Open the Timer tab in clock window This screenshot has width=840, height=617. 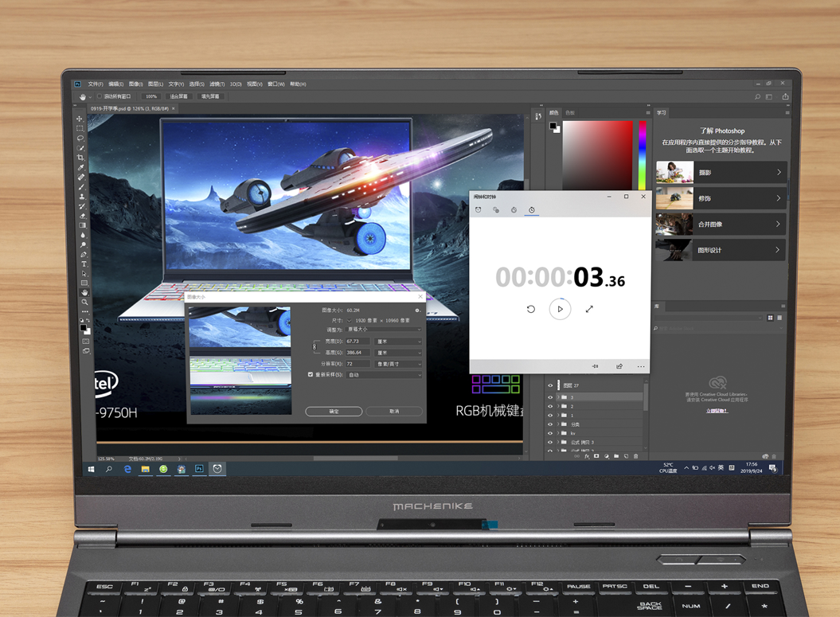(514, 210)
